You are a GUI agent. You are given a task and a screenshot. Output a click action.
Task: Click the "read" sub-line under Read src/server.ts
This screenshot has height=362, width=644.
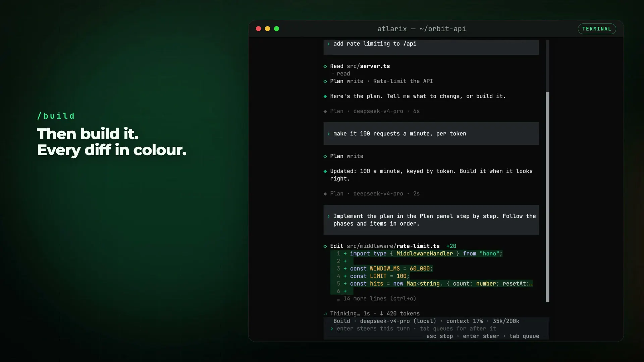(343, 74)
